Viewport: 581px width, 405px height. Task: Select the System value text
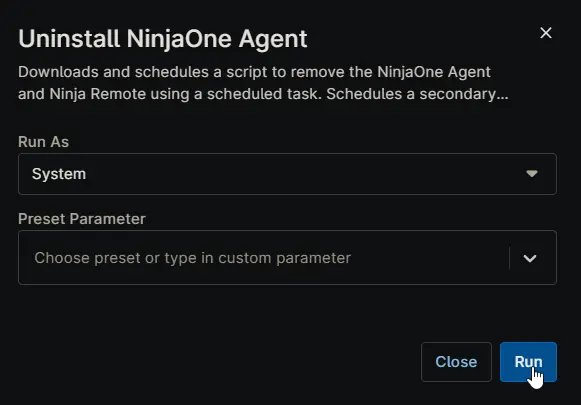(59, 174)
